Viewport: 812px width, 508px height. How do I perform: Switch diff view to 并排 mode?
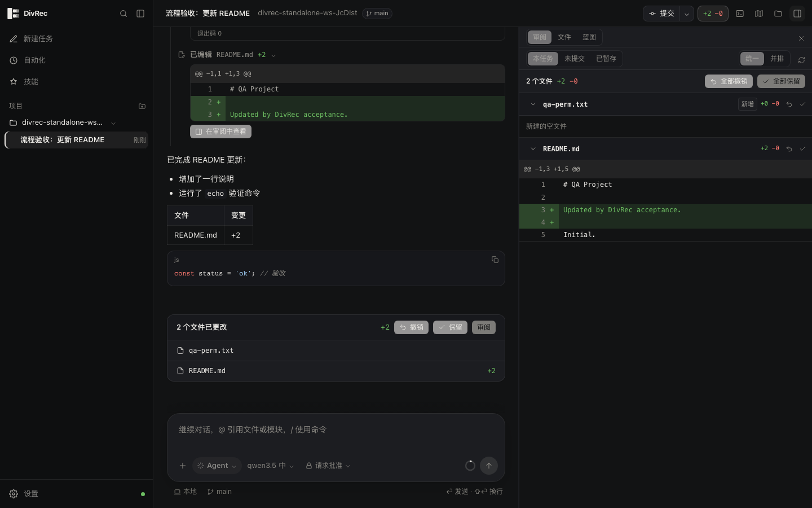[777, 59]
